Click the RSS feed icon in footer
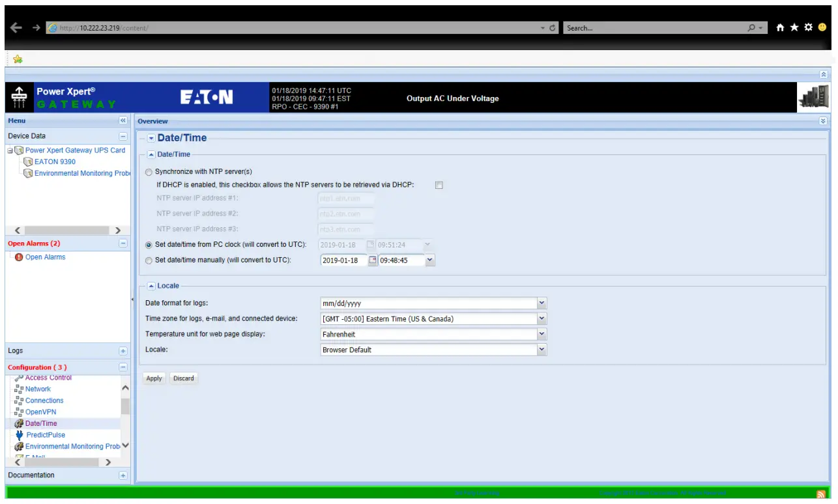 (x=821, y=495)
